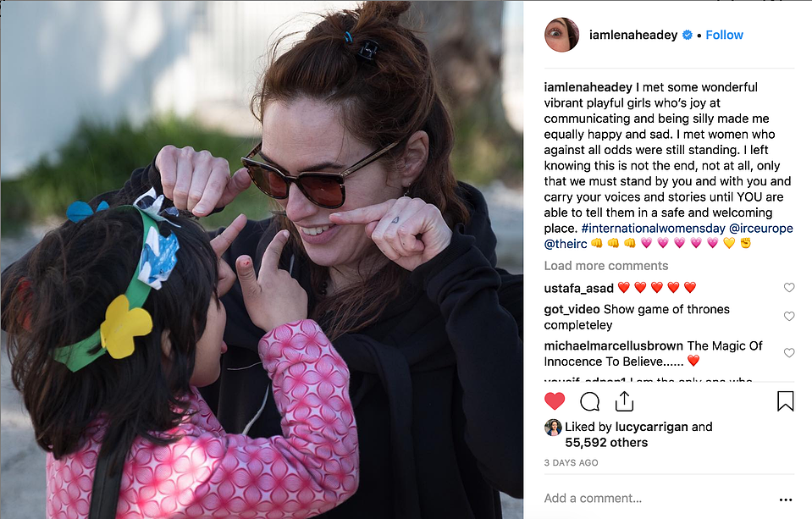Click the verified badge next to iamlenaheadey
The height and width of the screenshot is (519, 812).
coord(688,35)
